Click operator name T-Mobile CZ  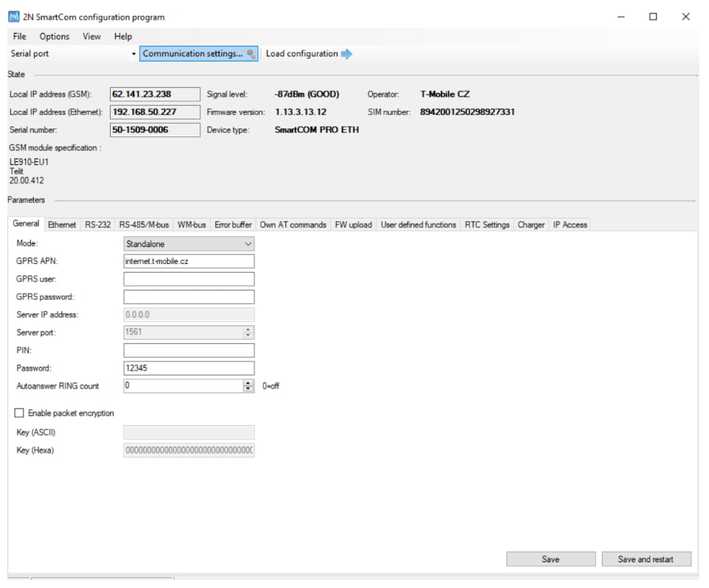pyautogui.click(x=445, y=95)
